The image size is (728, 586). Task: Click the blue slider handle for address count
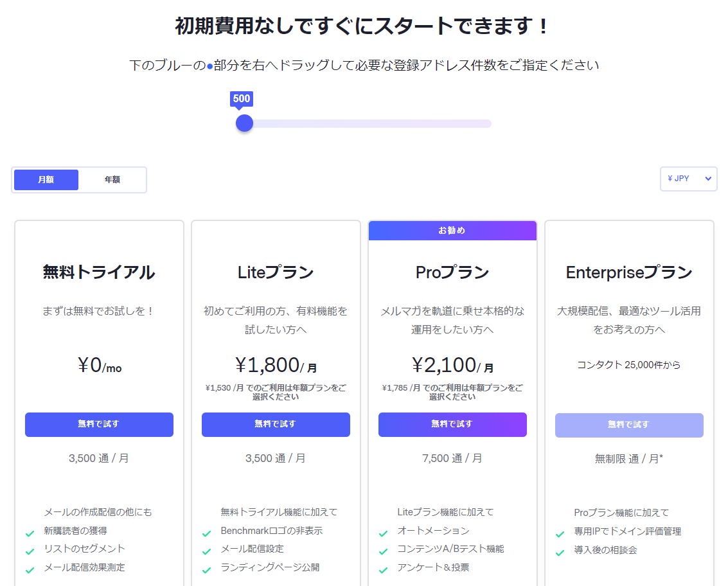[244, 123]
